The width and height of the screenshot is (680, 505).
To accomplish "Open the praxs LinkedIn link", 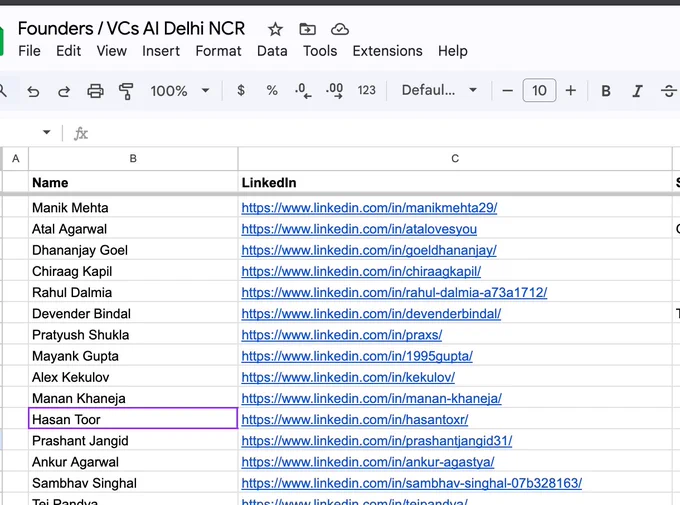I will (x=342, y=335).
